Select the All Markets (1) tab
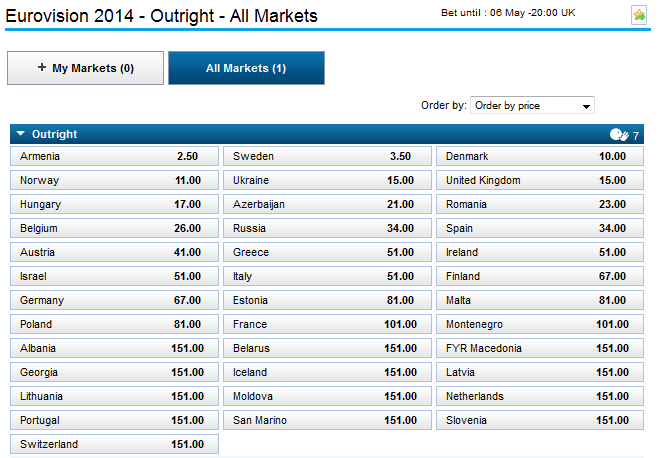The height and width of the screenshot is (458, 658). coord(246,68)
